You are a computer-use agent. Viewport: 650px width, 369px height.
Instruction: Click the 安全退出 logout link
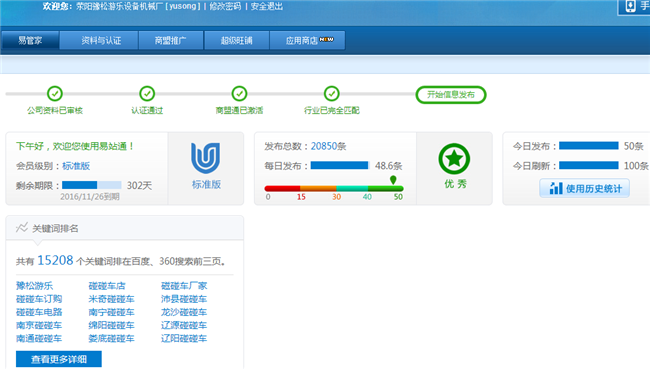[267, 6]
